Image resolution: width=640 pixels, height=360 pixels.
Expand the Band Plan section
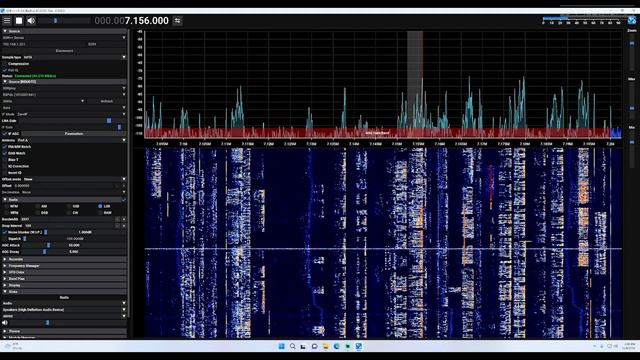pos(64,279)
